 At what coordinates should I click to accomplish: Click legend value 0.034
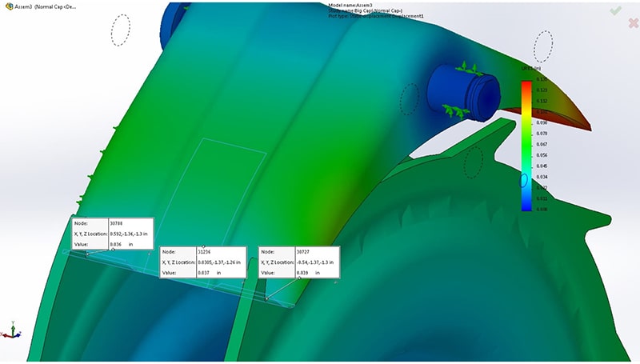pos(542,177)
